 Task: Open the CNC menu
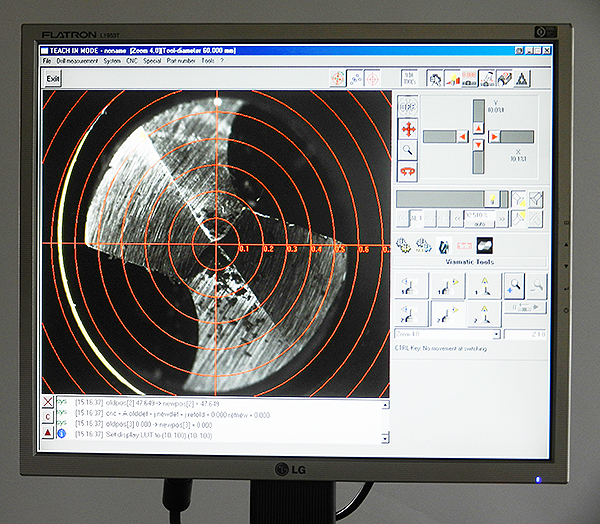[x=131, y=61]
